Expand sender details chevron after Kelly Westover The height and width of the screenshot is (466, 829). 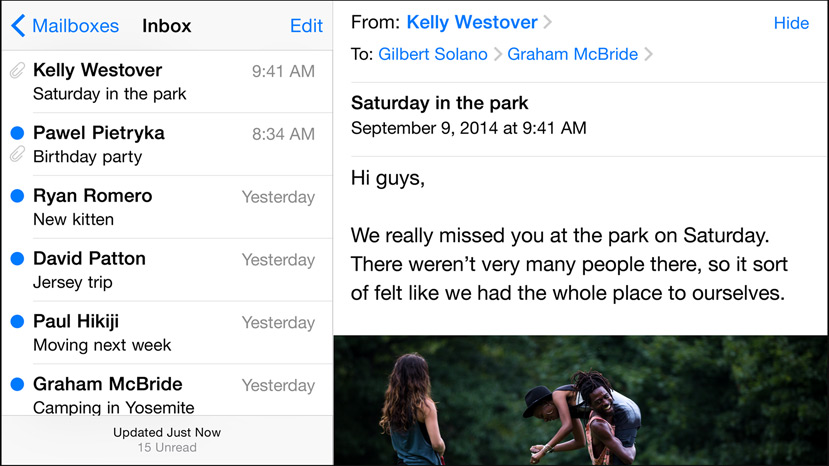pyautogui.click(x=548, y=23)
